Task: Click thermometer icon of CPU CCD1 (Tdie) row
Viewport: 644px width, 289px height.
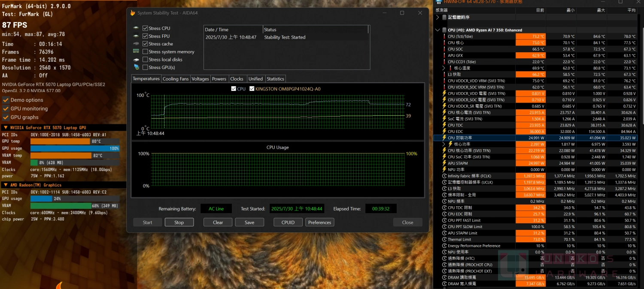Action: pos(444,62)
